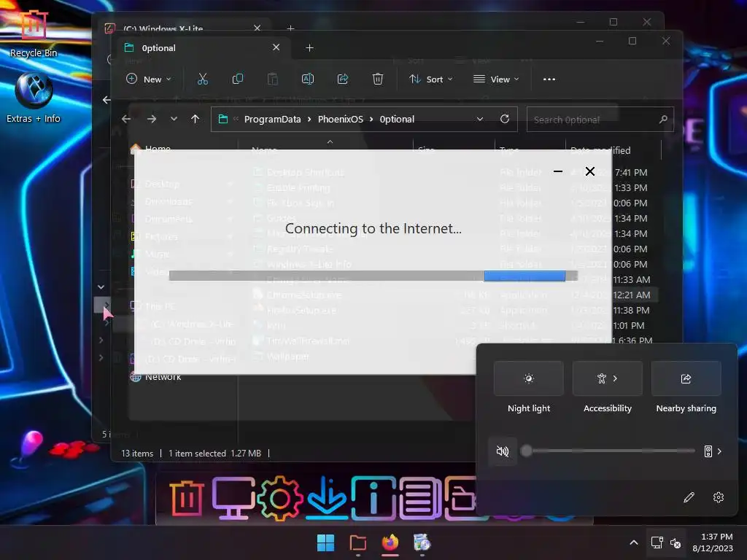The image size is (747, 560).
Task: Click the Delete trash icon in Explorer toolbar
Action: pyautogui.click(x=378, y=79)
